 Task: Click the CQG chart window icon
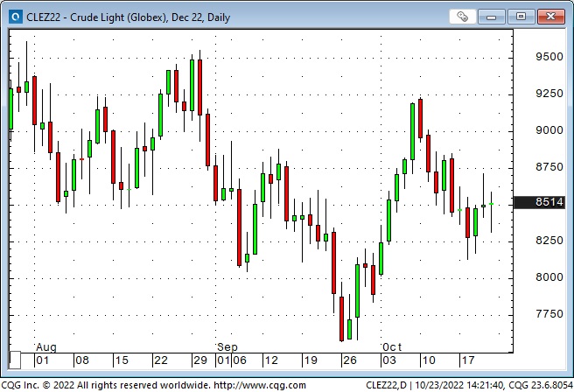[x=16, y=17]
